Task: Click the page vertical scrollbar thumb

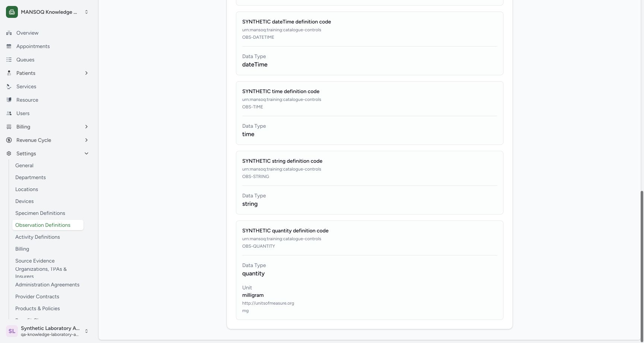Action: [x=642, y=266]
